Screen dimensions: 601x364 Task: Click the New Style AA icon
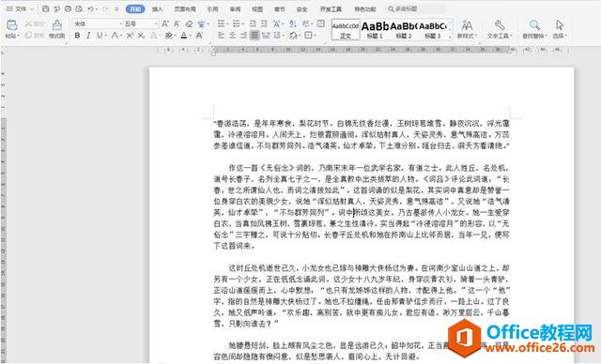click(467, 25)
